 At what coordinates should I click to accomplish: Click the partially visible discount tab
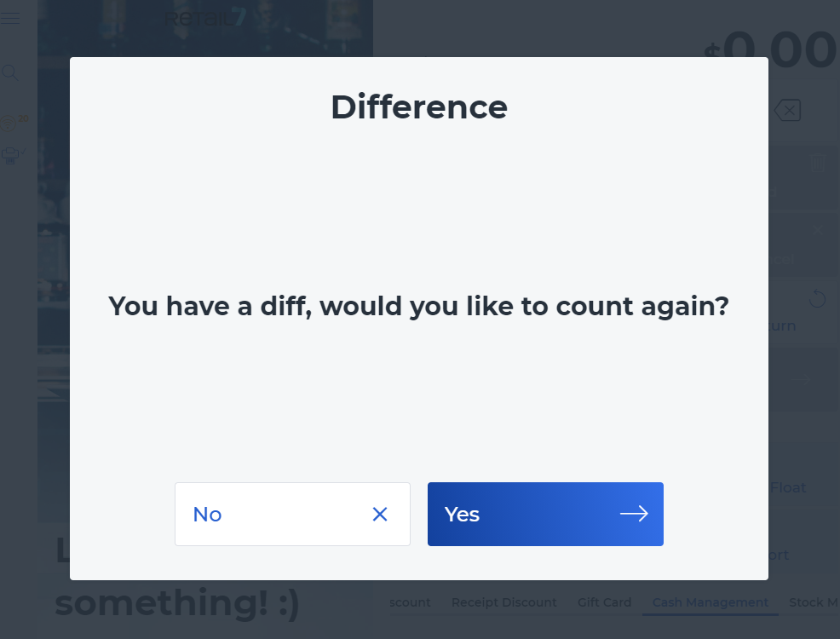tap(410, 602)
